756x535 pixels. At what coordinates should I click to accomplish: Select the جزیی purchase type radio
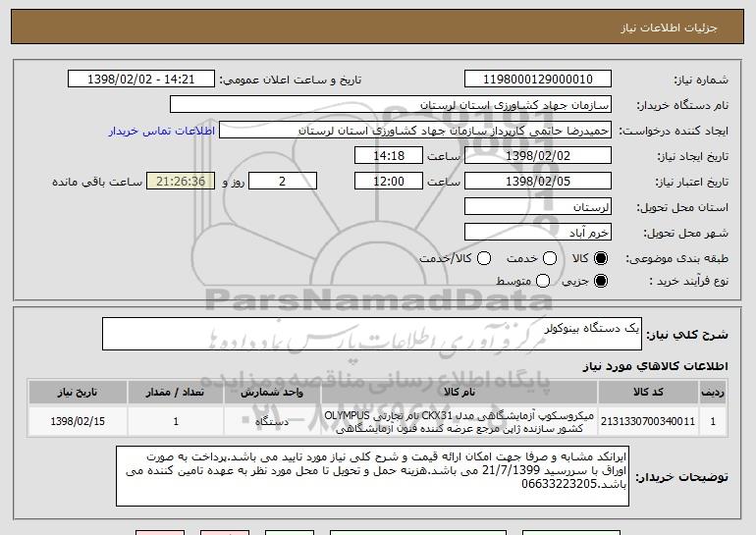coord(600,281)
